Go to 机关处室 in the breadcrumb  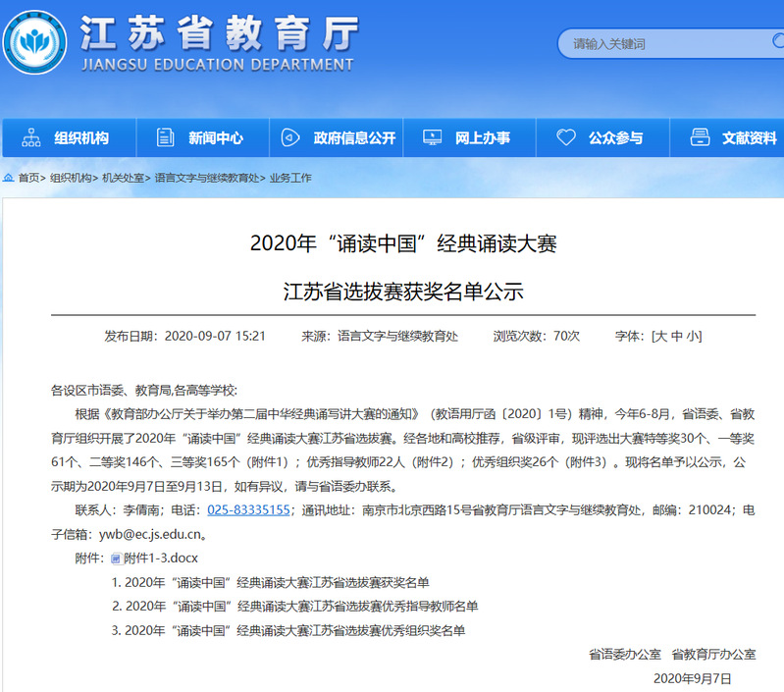click(x=124, y=179)
